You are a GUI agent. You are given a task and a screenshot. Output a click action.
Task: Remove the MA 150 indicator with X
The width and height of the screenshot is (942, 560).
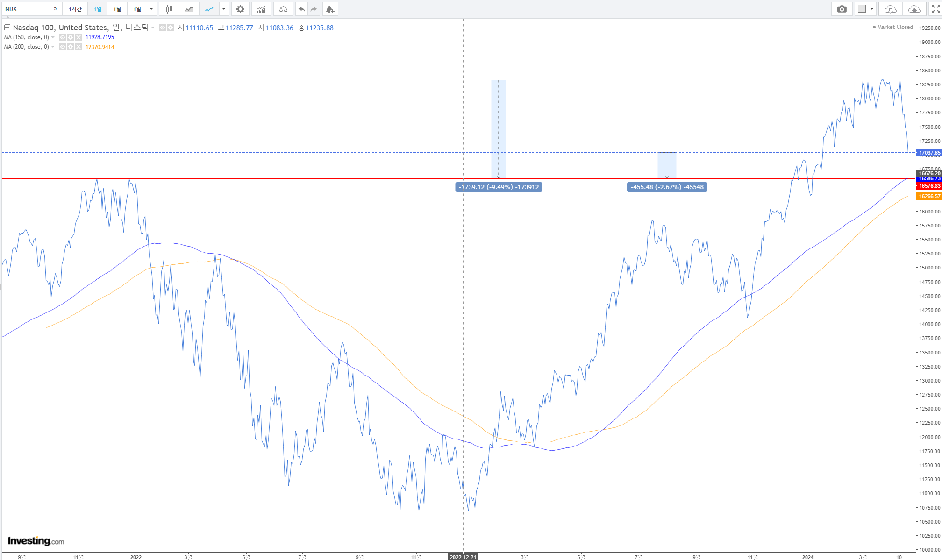(78, 37)
